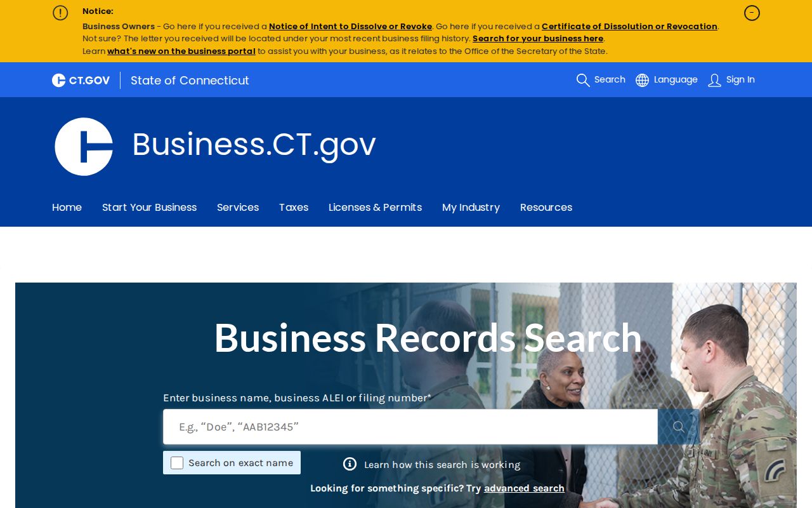Image resolution: width=812 pixels, height=508 pixels.
Task: Focus the business name search field
Action: 410,427
